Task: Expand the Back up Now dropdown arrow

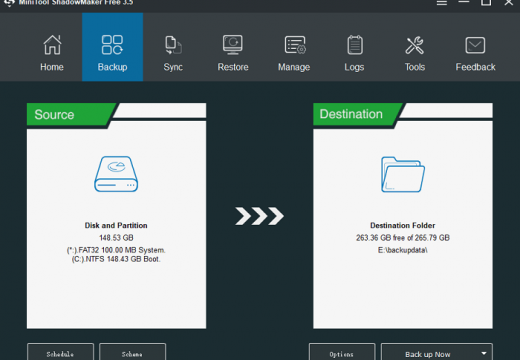Action: [x=484, y=353]
